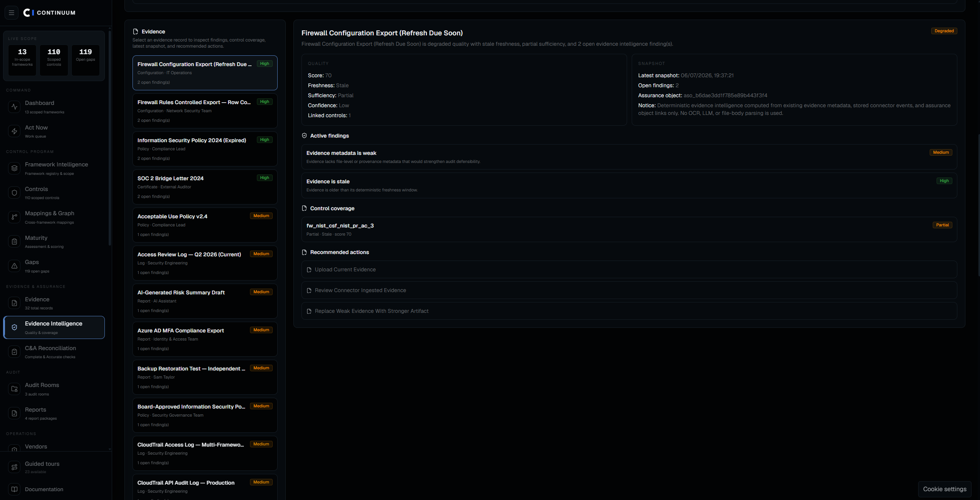The width and height of the screenshot is (980, 500).
Task: Click the Gaps warning triangle icon
Action: point(14,266)
